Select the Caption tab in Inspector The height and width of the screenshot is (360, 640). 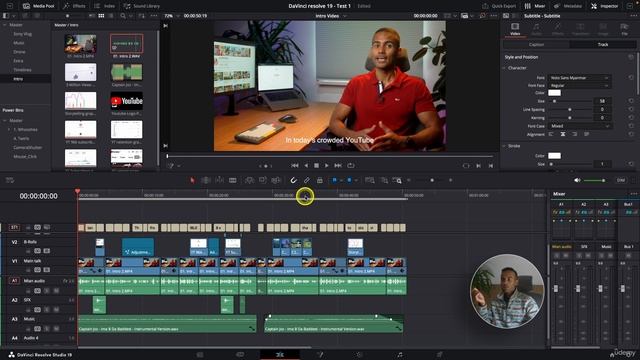pyautogui.click(x=536, y=44)
